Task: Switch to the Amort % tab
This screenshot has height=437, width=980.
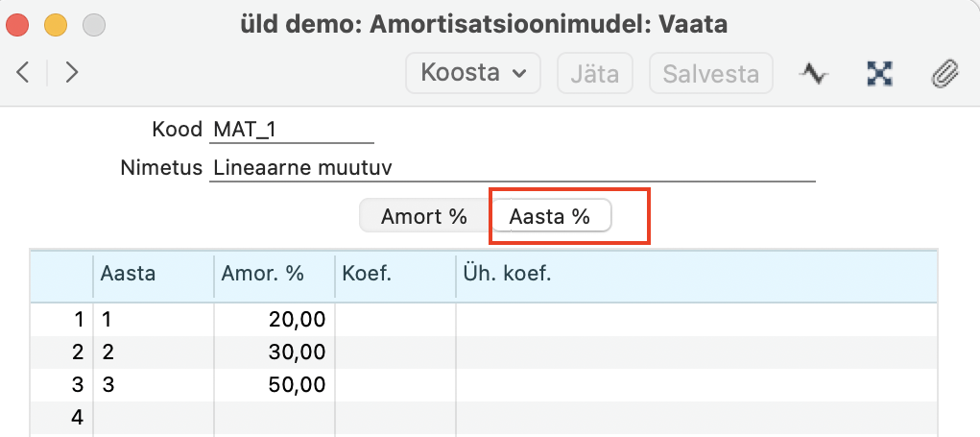Action: click(424, 216)
